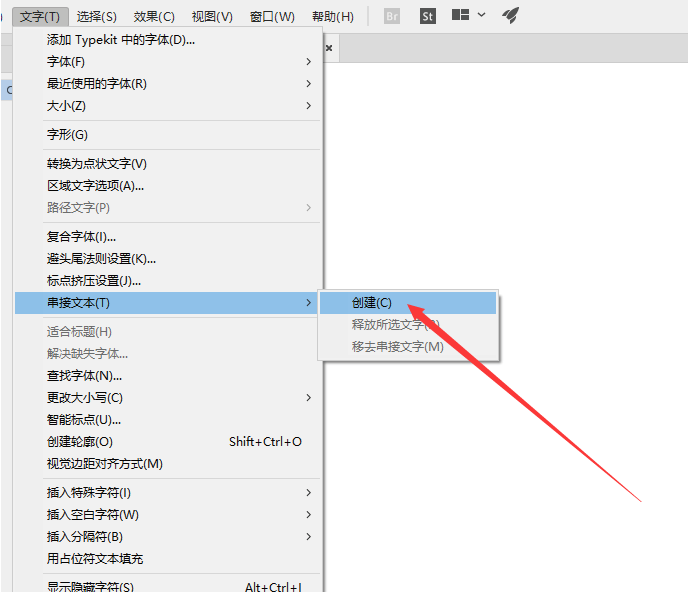Open the 帮助(H) menu

pyautogui.click(x=333, y=17)
